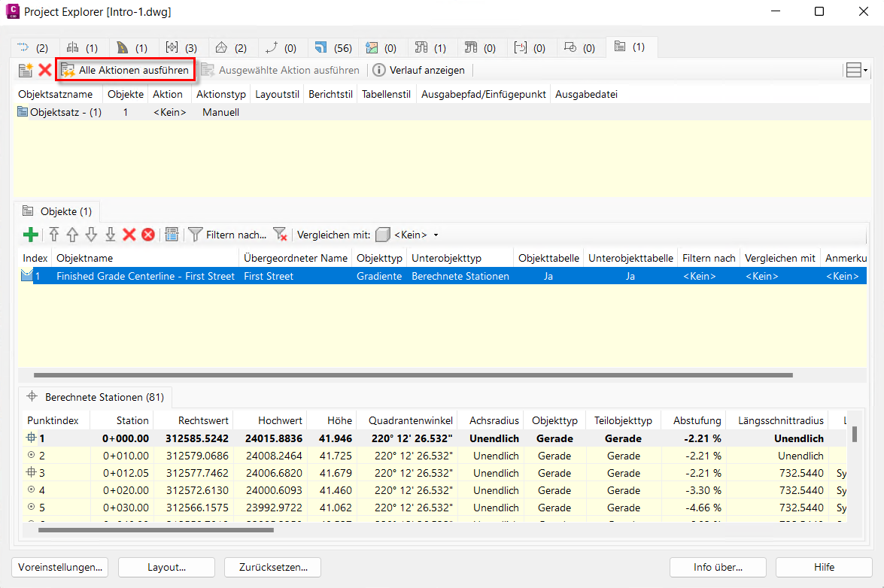884x588 pixels.
Task: Open the Surfaces tab showing (2)
Action: (231, 48)
